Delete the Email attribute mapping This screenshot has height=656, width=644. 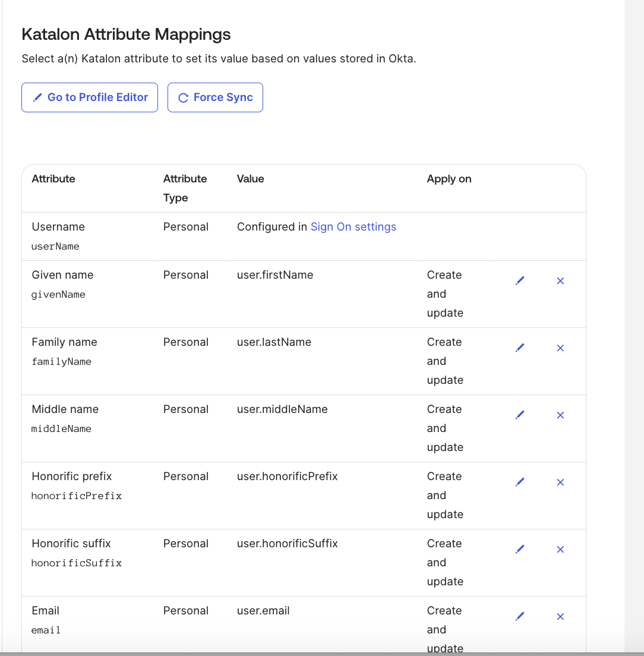point(560,617)
